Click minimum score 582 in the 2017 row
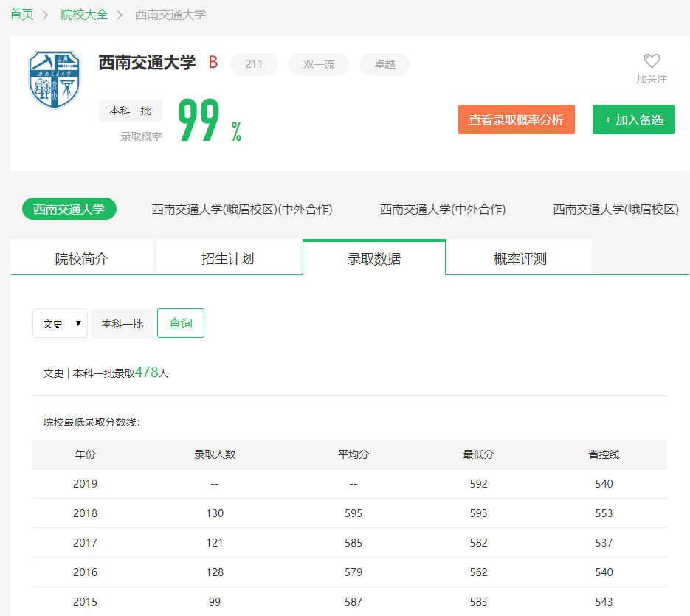This screenshot has height=616, width=690. (478, 543)
